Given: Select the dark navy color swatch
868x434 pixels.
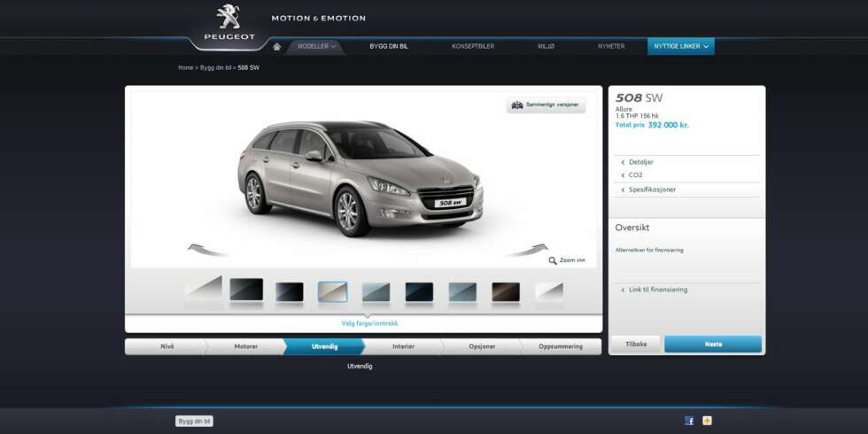Looking at the screenshot, I should [x=419, y=291].
